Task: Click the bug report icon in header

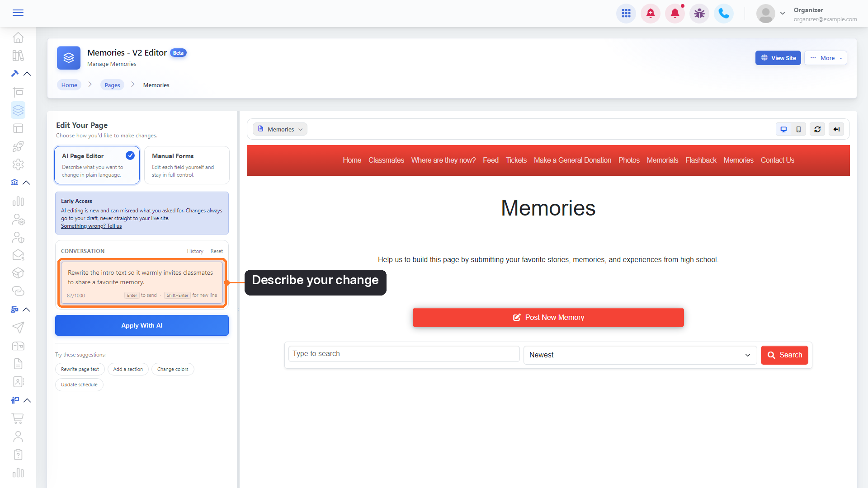Action: pyautogui.click(x=699, y=14)
